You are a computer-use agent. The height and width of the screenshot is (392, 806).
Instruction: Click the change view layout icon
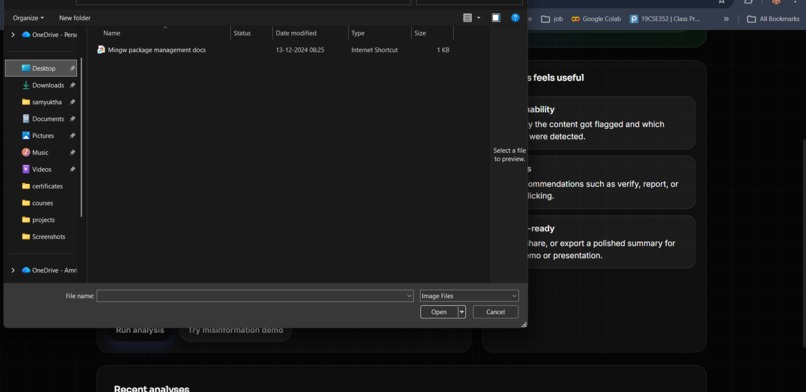[467, 18]
